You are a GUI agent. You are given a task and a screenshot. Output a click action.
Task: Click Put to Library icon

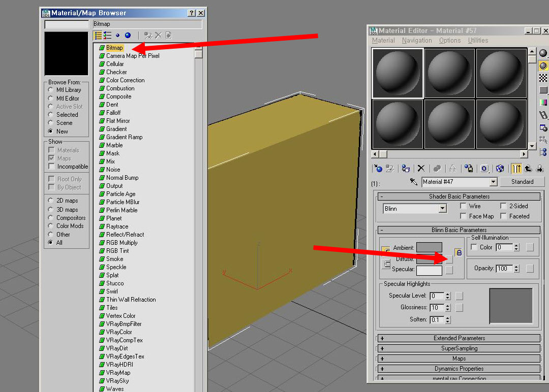pos(469,169)
